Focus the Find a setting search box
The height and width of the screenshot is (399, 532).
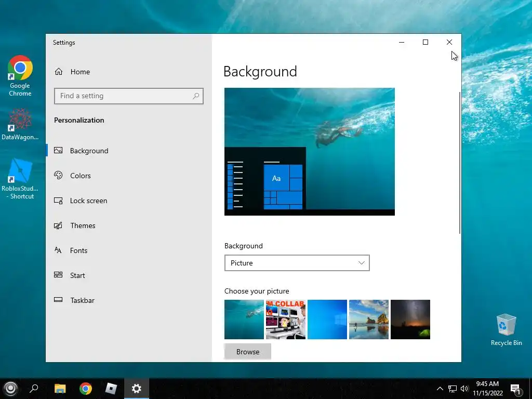click(x=129, y=96)
